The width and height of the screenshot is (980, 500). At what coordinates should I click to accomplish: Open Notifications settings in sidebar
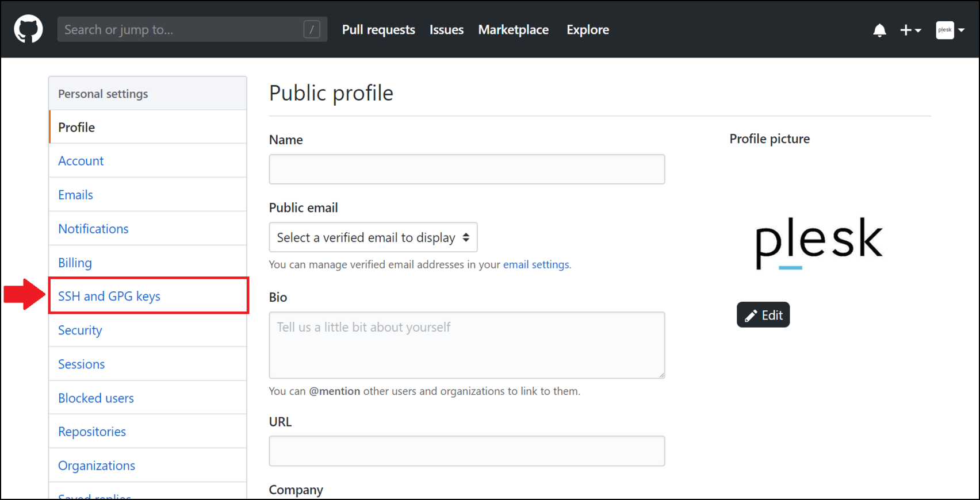click(148, 229)
